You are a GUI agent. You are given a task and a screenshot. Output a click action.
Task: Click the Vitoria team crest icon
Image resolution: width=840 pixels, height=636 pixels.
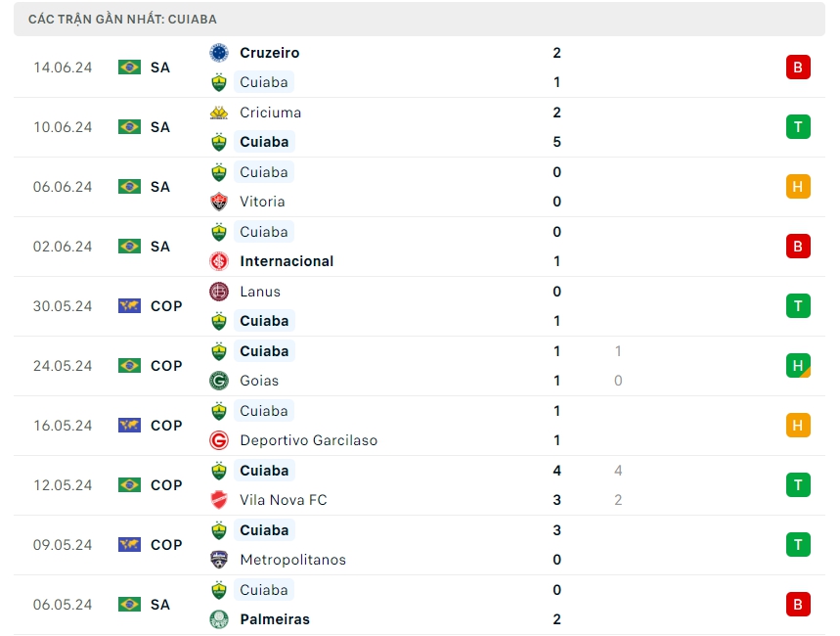click(219, 202)
